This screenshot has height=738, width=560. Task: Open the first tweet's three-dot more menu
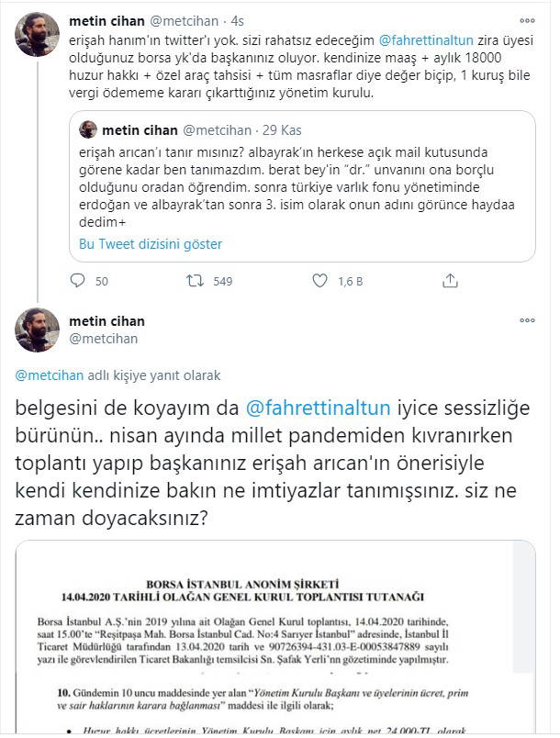(527, 20)
